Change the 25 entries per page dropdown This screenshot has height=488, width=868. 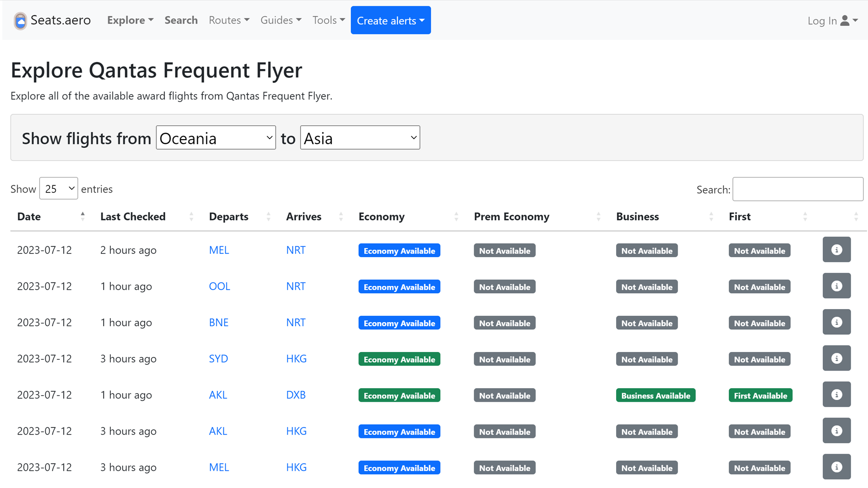click(58, 188)
